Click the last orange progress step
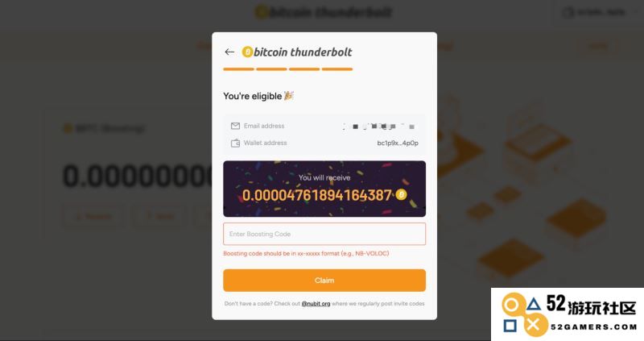This screenshot has width=644, height=341. pyautogui.click(x=337, y=69)
